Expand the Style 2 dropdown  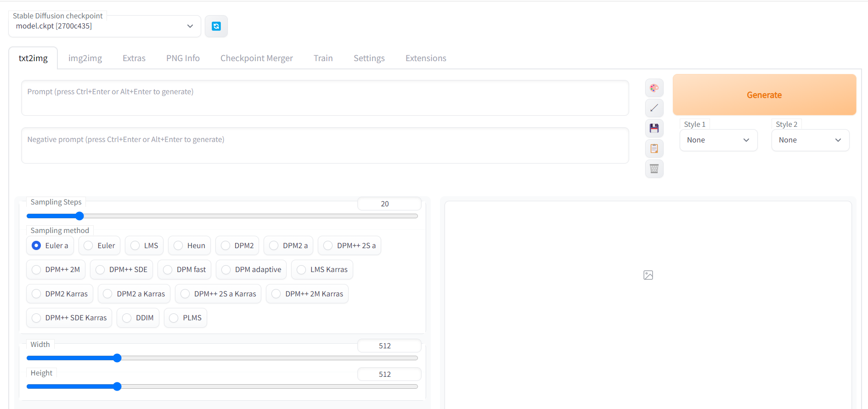pos(810,140)
